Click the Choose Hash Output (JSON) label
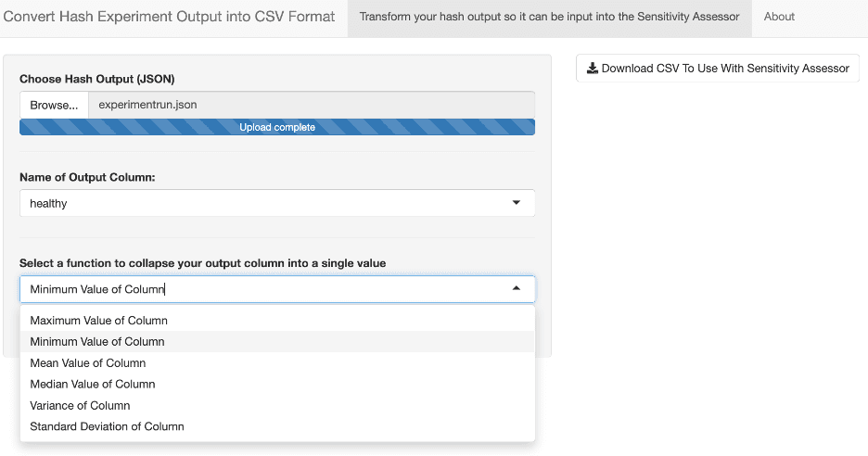 point(97,79)
